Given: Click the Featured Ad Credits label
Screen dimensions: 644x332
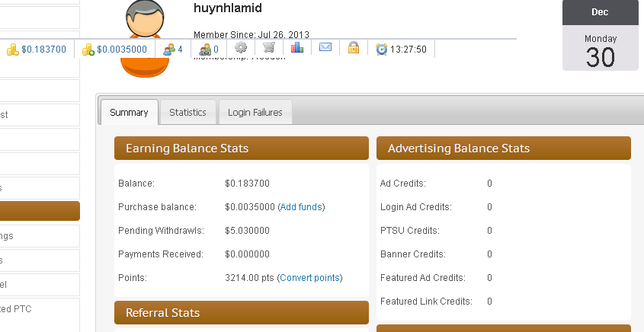Looking at the screenshot, I should click(423, 278).
